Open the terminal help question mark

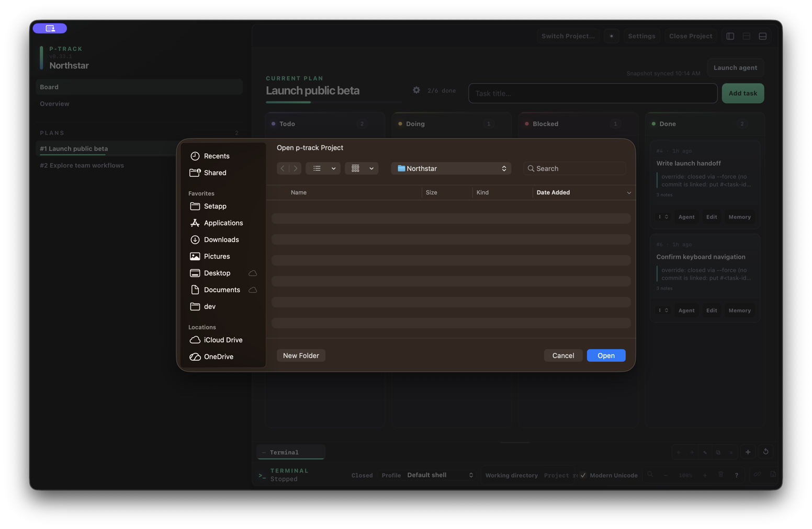pos(737,475)
